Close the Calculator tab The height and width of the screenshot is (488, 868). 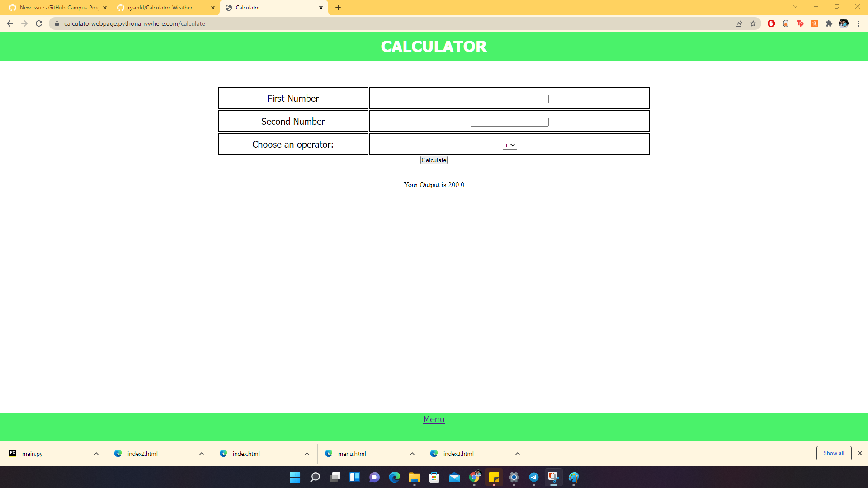point(321,8)
